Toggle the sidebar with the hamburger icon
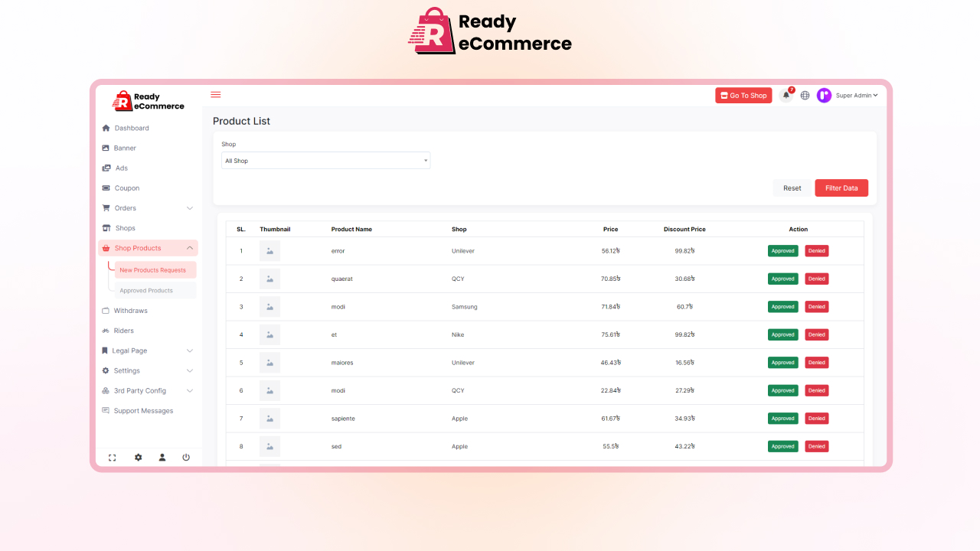 click(215, 94)
